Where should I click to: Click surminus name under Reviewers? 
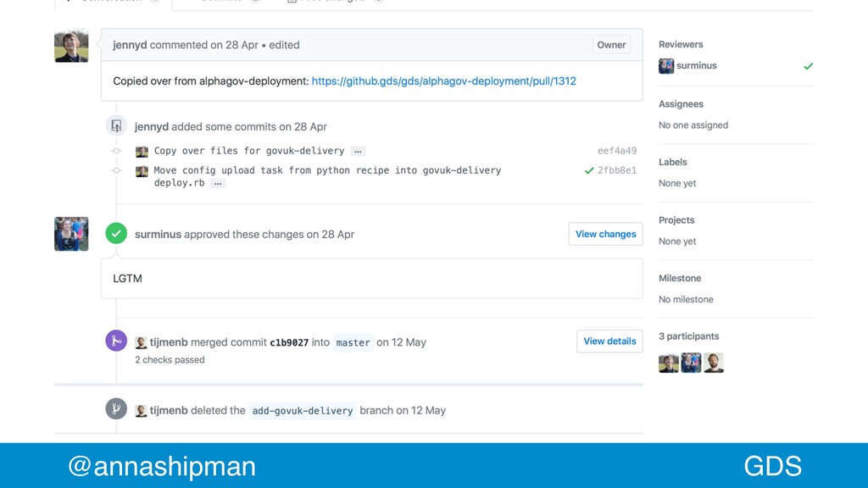point(697,65)
